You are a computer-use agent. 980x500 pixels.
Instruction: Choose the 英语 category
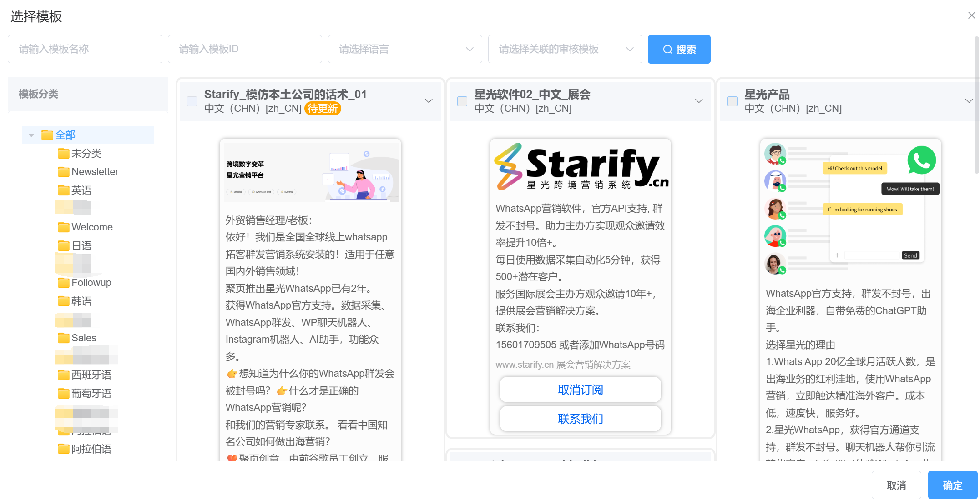point(81,190)
